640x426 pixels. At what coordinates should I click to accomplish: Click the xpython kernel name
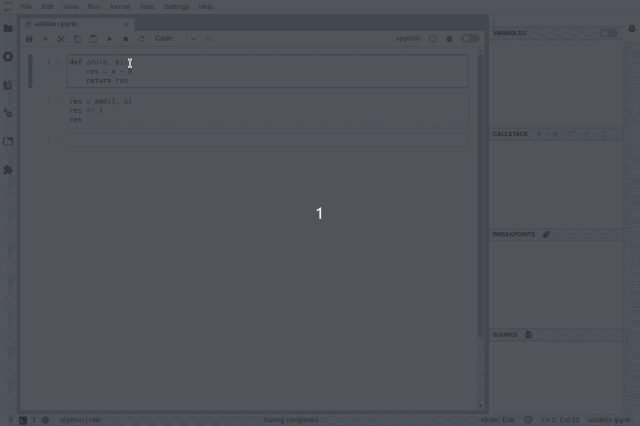click(x=408, y=38)
